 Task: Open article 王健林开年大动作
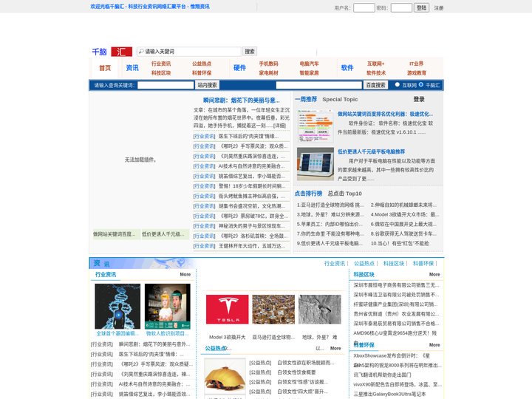tap(252, 246)
